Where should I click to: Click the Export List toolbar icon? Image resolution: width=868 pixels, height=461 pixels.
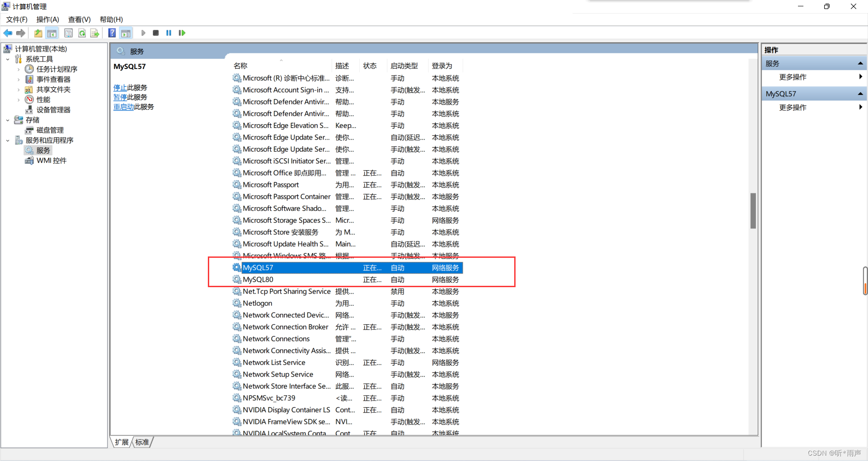(95, 33)
